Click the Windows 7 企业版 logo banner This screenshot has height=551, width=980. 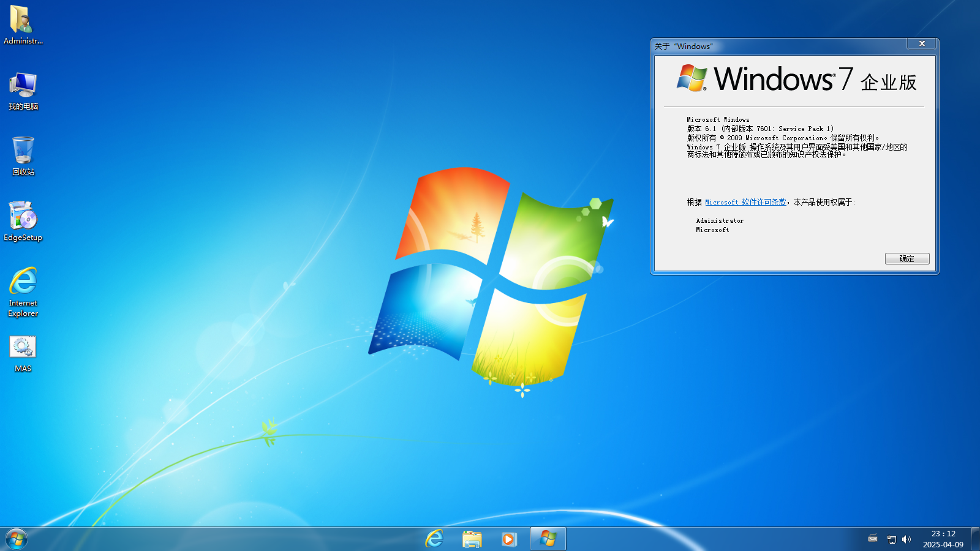796,79
